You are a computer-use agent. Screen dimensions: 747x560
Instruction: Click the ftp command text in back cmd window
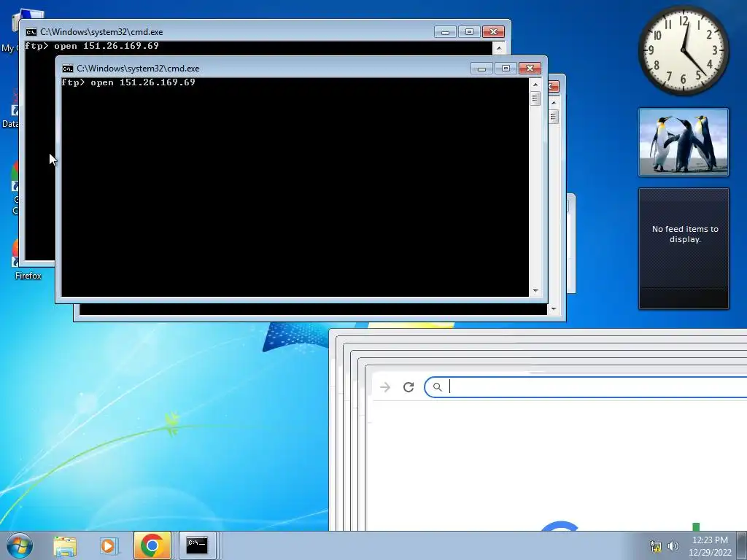91,46
